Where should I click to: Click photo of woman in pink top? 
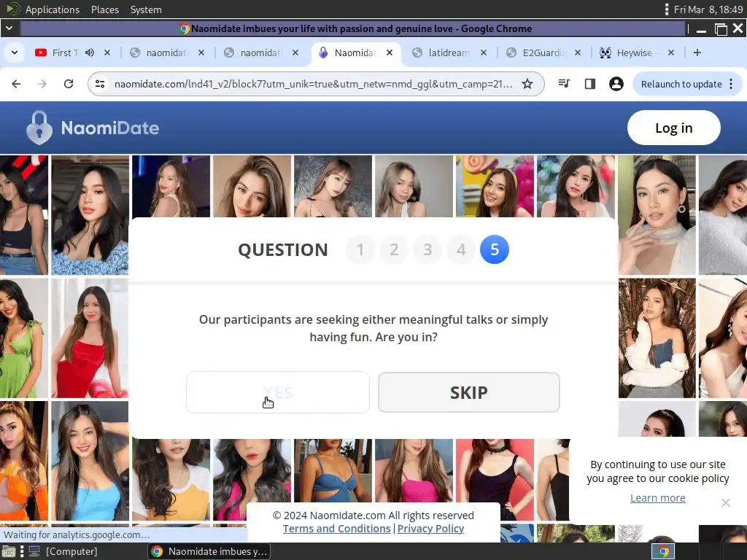pyautogui.click(x=414, y=470)
